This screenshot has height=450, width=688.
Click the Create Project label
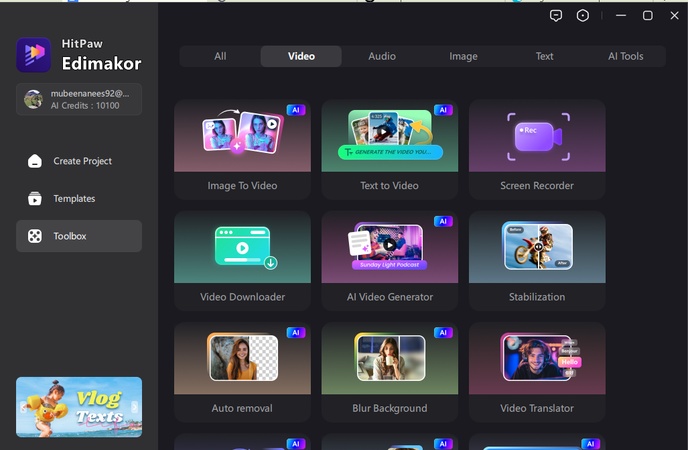click(x=82, y=161)
